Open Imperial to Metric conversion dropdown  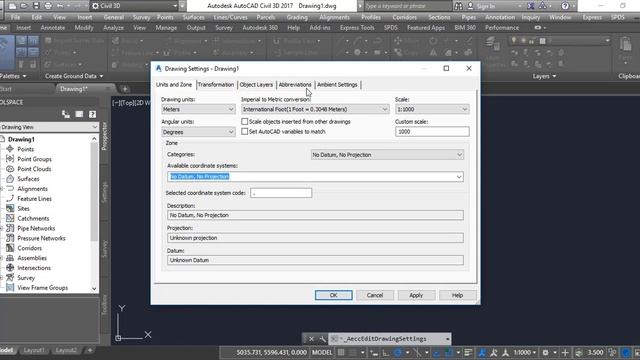[x=315, y=109]
